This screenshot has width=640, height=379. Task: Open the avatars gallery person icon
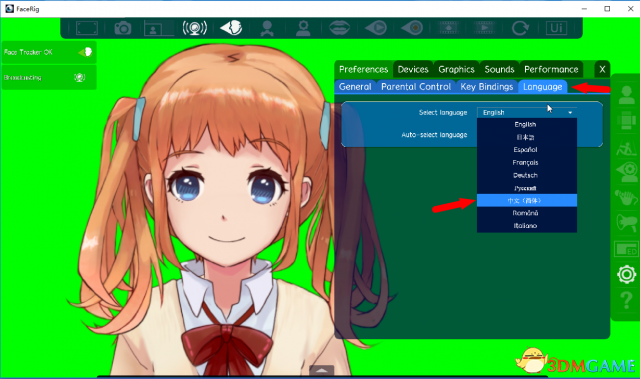(627, 95)
